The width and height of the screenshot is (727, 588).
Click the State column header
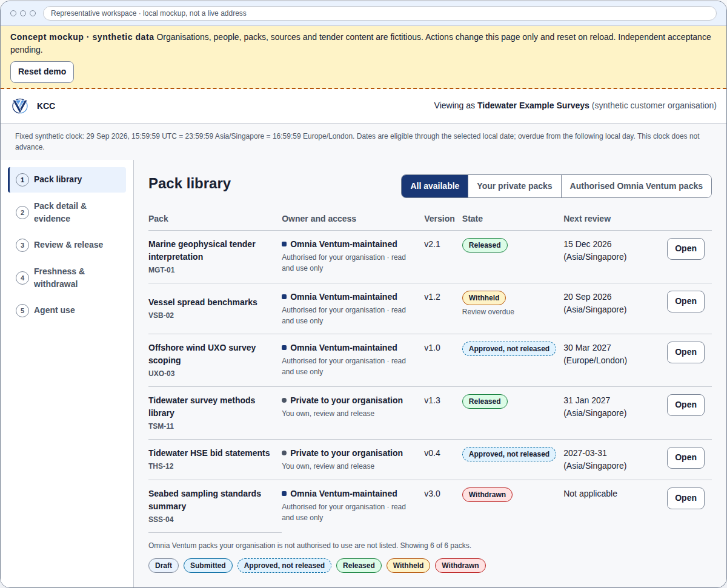[x=473, y=219]
